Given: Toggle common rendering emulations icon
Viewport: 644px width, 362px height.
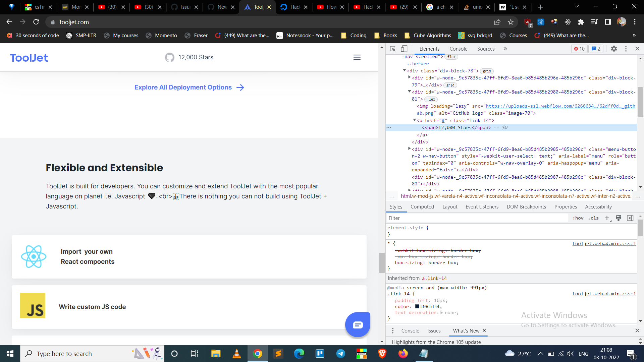Looking at the screenshot, I should [x=619, y=218].
